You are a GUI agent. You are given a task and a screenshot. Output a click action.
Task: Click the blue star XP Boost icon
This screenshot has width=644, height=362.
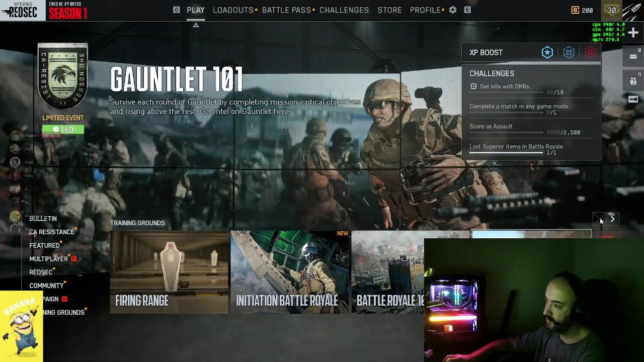point(547,52)
